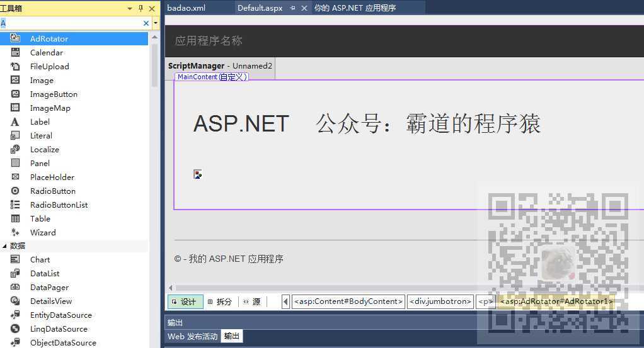
Task: Select the FileUpload control icon
Action: pos(15,66)
